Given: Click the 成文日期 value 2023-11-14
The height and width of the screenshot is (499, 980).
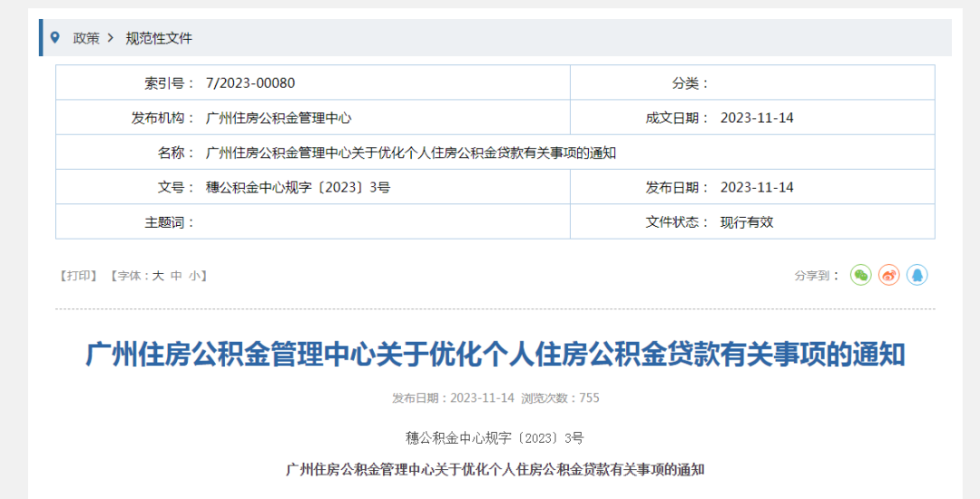Looking at the screenshot, I should coord(757,118).
